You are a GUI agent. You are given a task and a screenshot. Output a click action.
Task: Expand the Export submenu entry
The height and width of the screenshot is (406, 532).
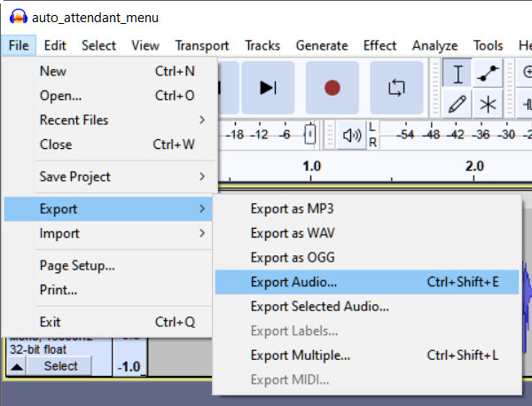[108, 209]
